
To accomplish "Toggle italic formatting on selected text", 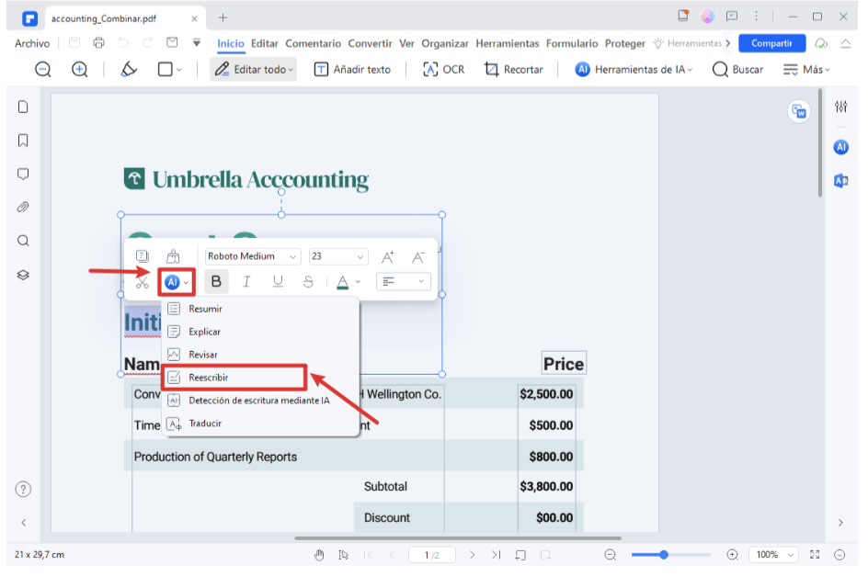I will coord(246,282).
